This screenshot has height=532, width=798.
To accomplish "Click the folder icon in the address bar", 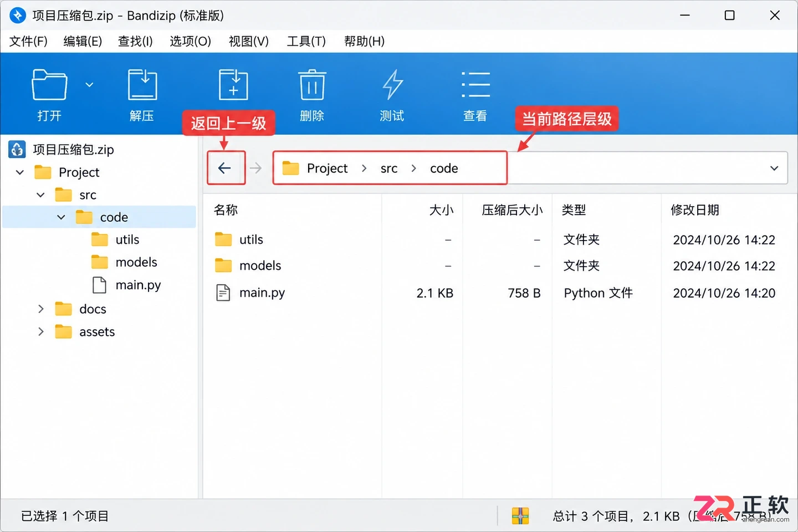I will coord(290,168).
